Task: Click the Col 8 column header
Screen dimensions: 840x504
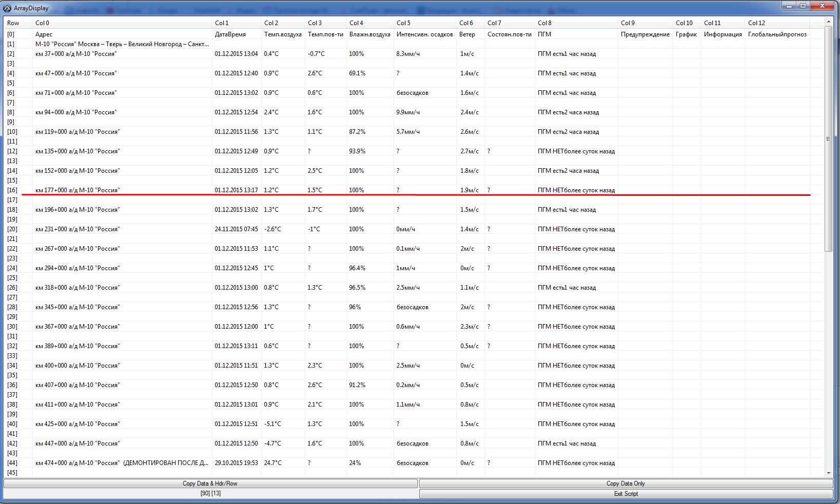Action: pyautogui.click(x=544, y=23)
